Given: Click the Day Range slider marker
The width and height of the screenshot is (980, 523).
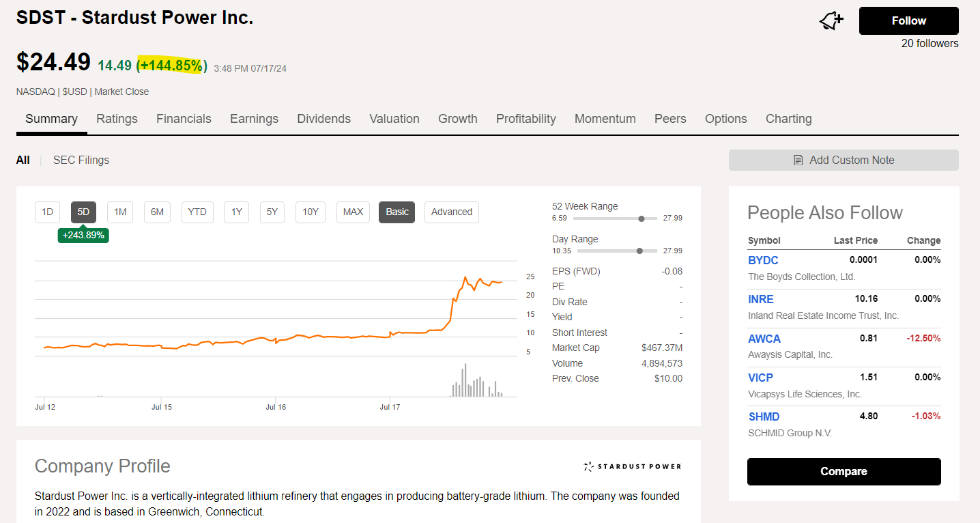Looking at the screenshot, I should tap(639, 251).
